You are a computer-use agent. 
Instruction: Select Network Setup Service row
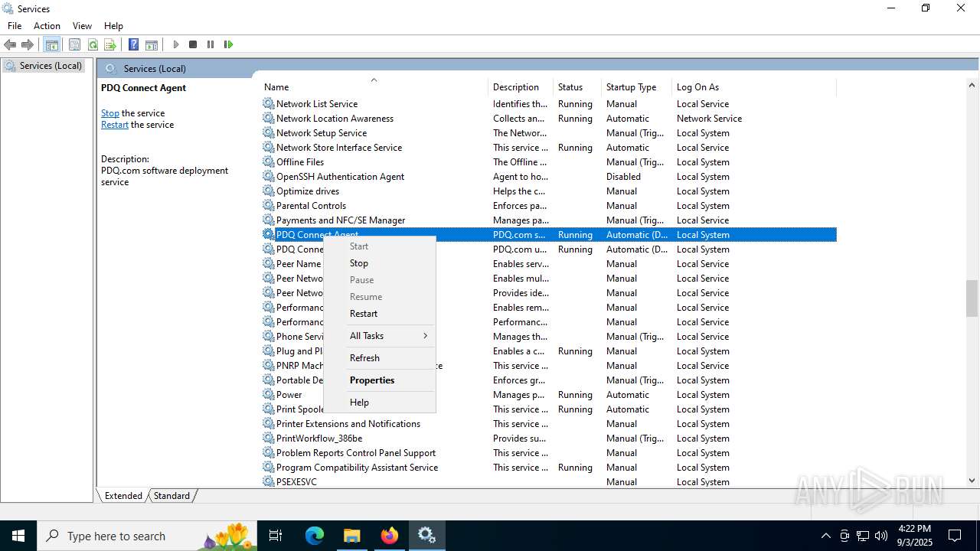(549, 132)
